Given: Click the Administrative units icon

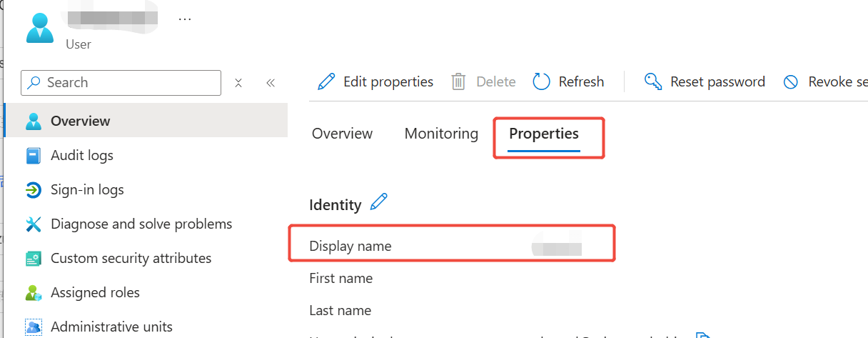Looking at the screenshot, I should 34,327.
